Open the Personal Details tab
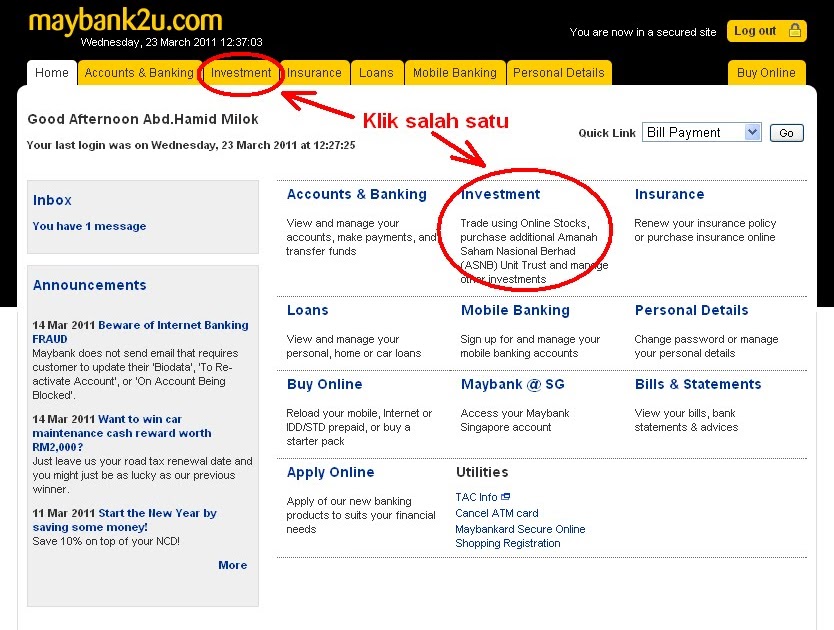The height and width of the screenshot is (630, 834). 559,72
